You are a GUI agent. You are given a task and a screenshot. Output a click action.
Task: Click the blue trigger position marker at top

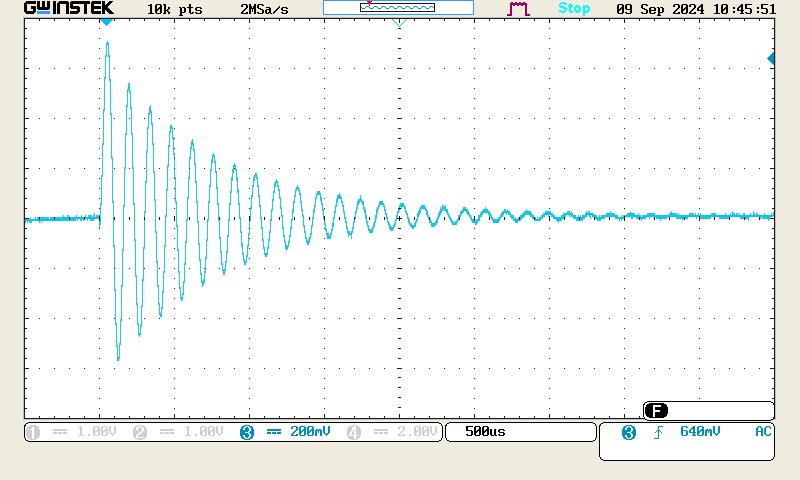pos(107,22)
